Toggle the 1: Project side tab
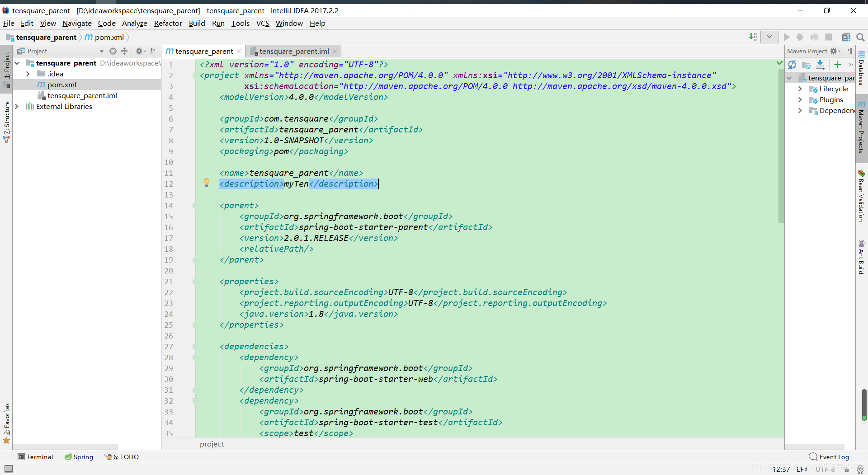The width and height of the screenshot is (868, 475). [6, 69]
